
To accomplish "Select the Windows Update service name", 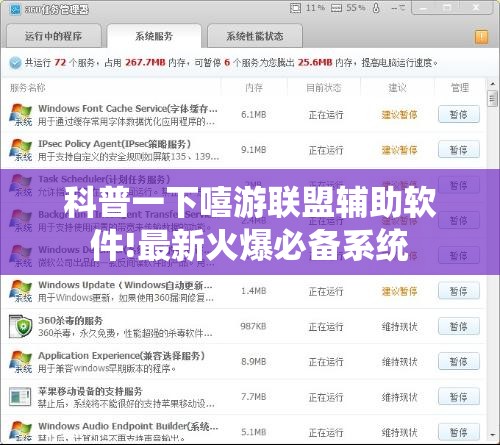I will pos(125,285).
